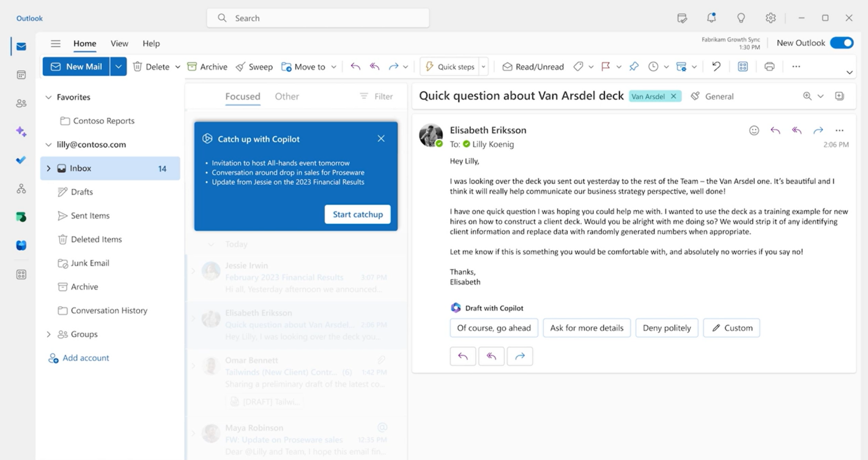Close the Catch up with Copilot card

pos(381,138)
